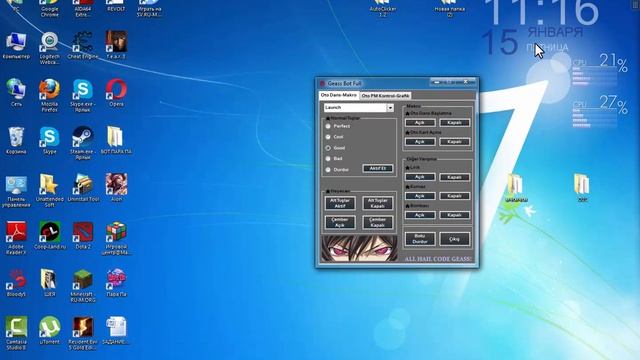
Task: Click Kapalı under Oto Kart Açma
Action: point(454,142)
